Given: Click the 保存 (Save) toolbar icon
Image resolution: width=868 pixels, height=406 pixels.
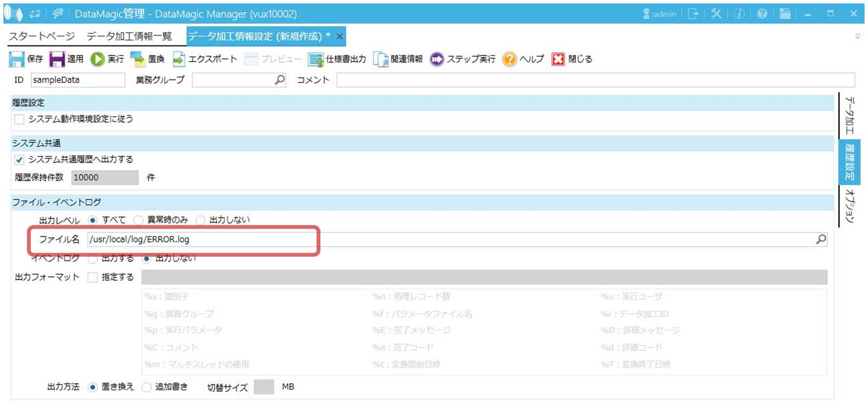Looking at the screenshot, I should (17, 59).
